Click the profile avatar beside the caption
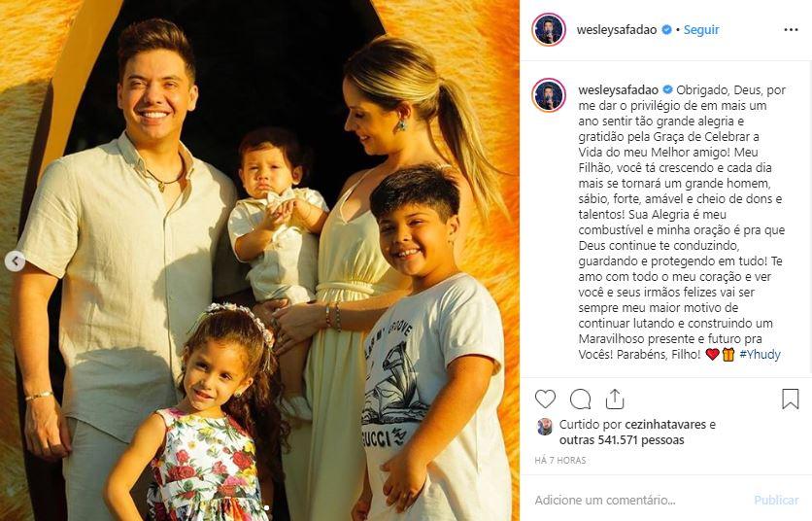The width and height of the screenshot is (812, 521). click(549, 95)
